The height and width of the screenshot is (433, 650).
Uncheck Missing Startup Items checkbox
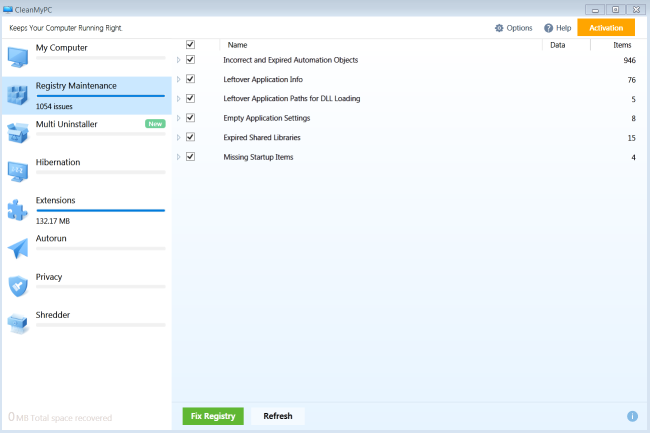190,157
